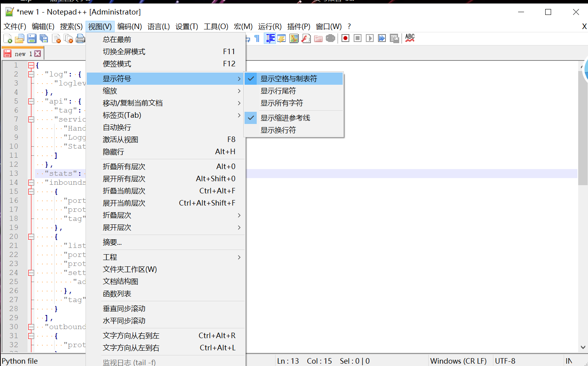Toggle 垂直同步滚动 option
The image size is (588, 366).
[x=166, y=308]
